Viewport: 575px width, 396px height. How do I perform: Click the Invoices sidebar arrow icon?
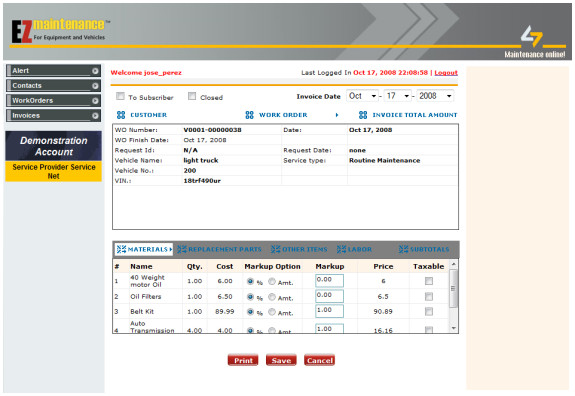(95, 116)
